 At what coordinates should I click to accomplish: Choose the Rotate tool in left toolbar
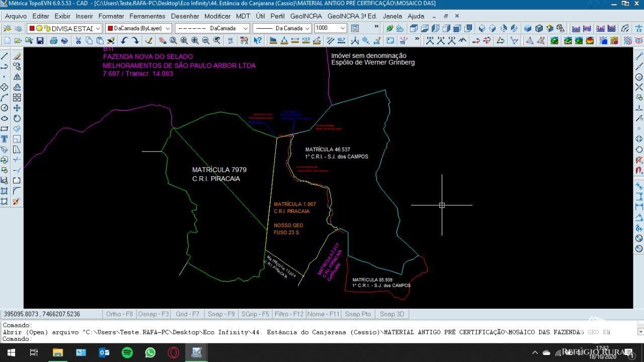[x=17, y=118]
